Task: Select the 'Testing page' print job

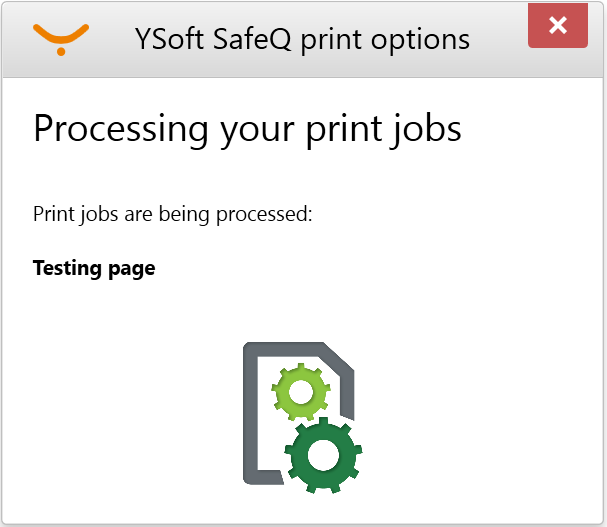Action: click(94, 268)
